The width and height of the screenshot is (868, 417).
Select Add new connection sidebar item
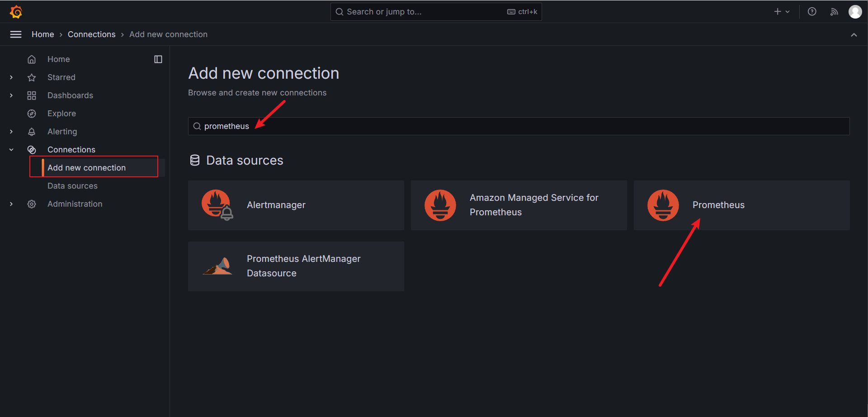(87, 168)
